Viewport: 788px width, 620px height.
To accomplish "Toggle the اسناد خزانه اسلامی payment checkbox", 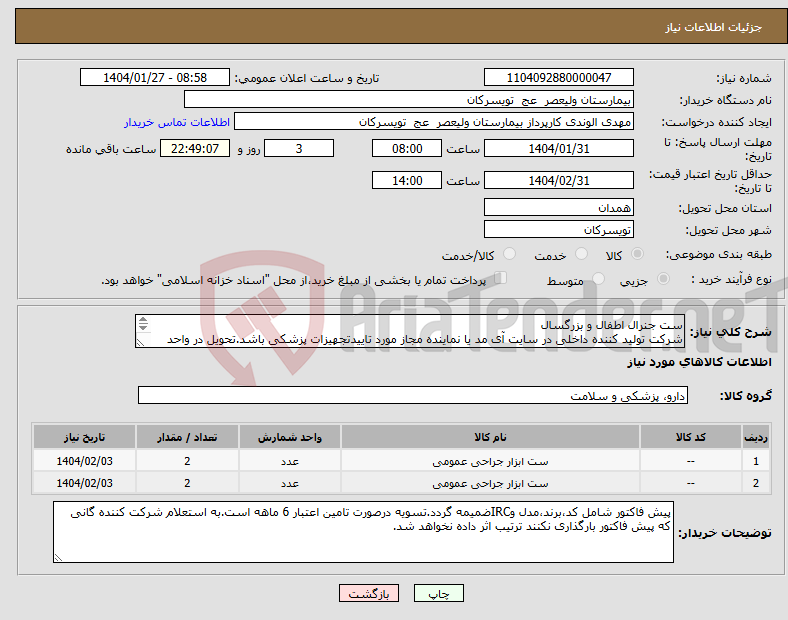I will tap(501, 278).
